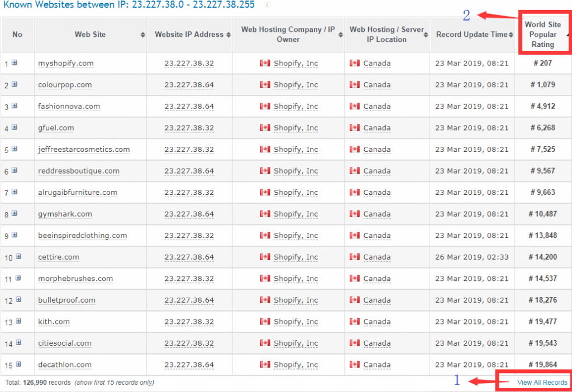Viewport: 572px width, 392px height.
Task: Expand row 3 details for fashionnova.com
Action: [x=15, y=106]
